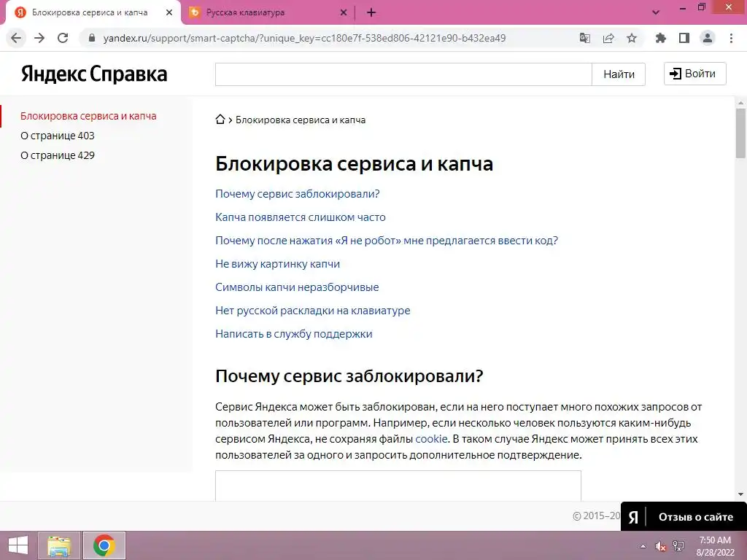Switch to the Русская клавиатура tab

click(268, 13)
